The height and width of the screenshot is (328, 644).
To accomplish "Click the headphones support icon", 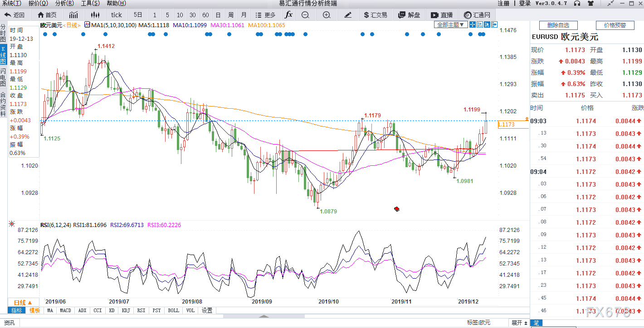I will pos(577,3).
